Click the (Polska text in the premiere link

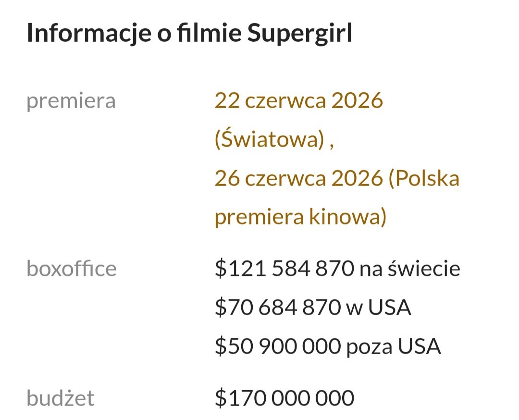tap(424, 179)
